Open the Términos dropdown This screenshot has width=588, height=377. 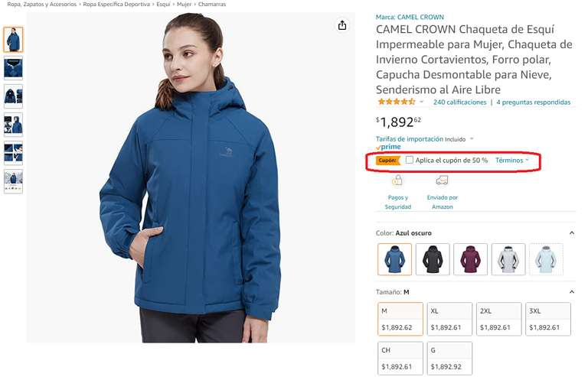(x=512, y=161)
